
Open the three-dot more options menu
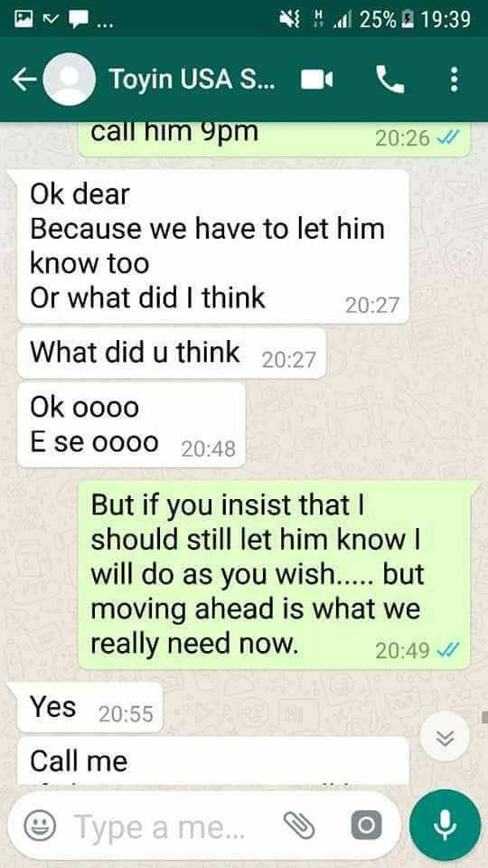click(x=454, y=80)
